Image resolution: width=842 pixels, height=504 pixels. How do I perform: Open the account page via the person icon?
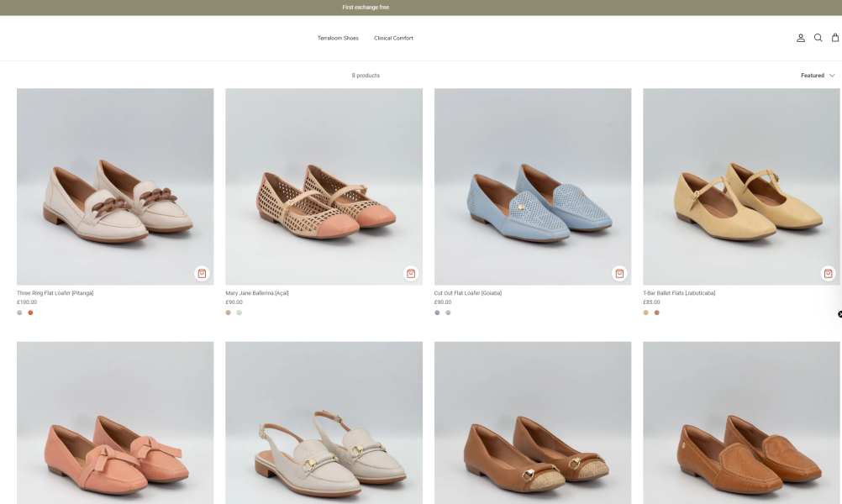click(800, 38)
